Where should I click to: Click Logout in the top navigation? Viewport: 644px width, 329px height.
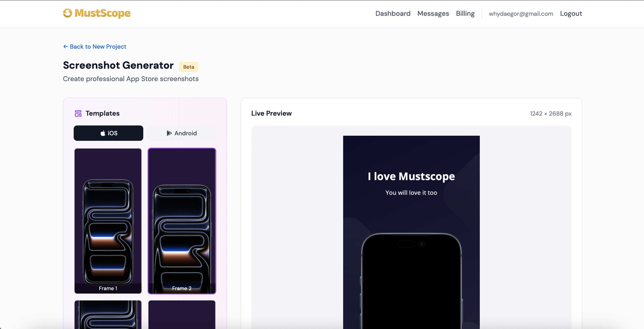[x=571, y=13]
